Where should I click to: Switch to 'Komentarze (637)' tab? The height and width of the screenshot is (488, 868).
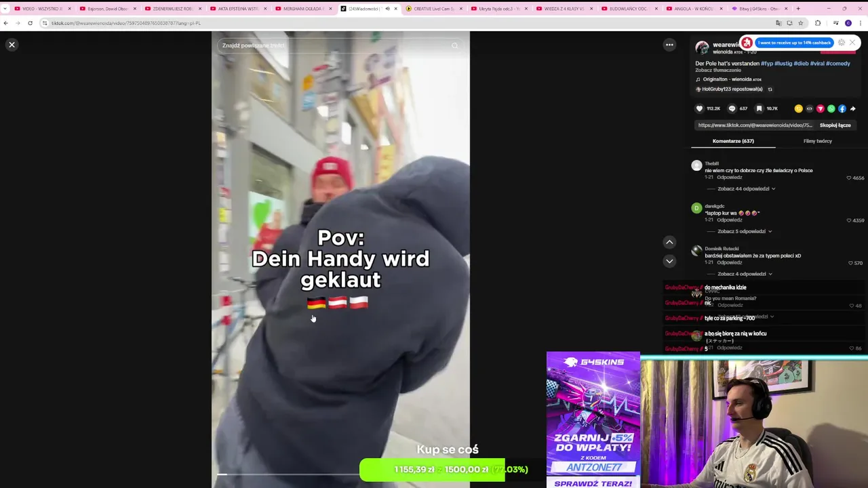[733, 141]
